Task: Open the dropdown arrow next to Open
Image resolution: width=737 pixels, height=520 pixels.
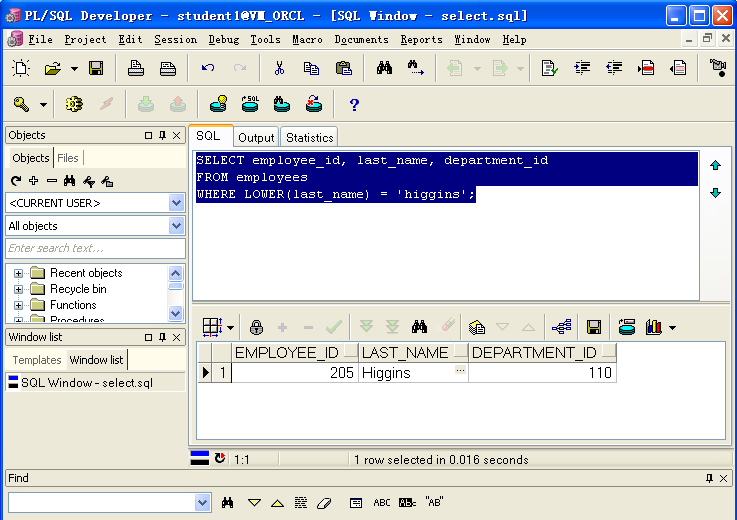Action: [74, 69]
